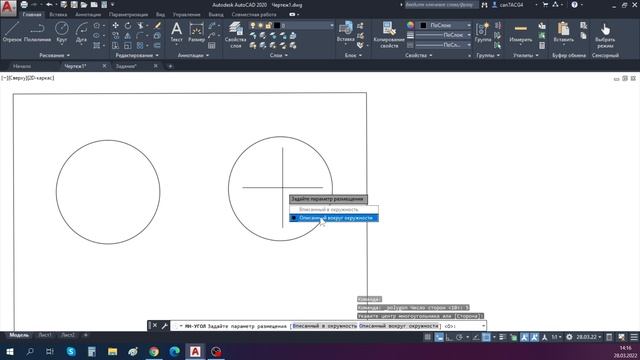Toggle object snap in status bar
640x360 pixels.
tap(486, 337)
